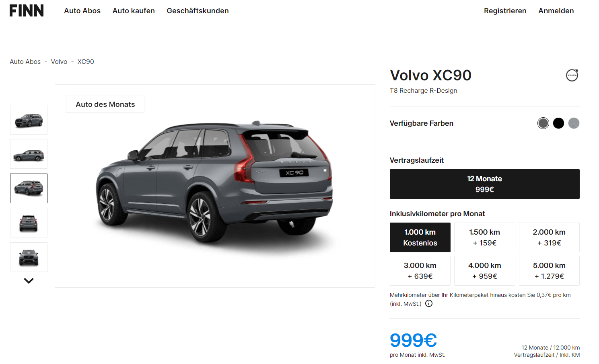599x364 pixels.
Task: Select the front-view car thumbnail
Action: tap(29, 257)
